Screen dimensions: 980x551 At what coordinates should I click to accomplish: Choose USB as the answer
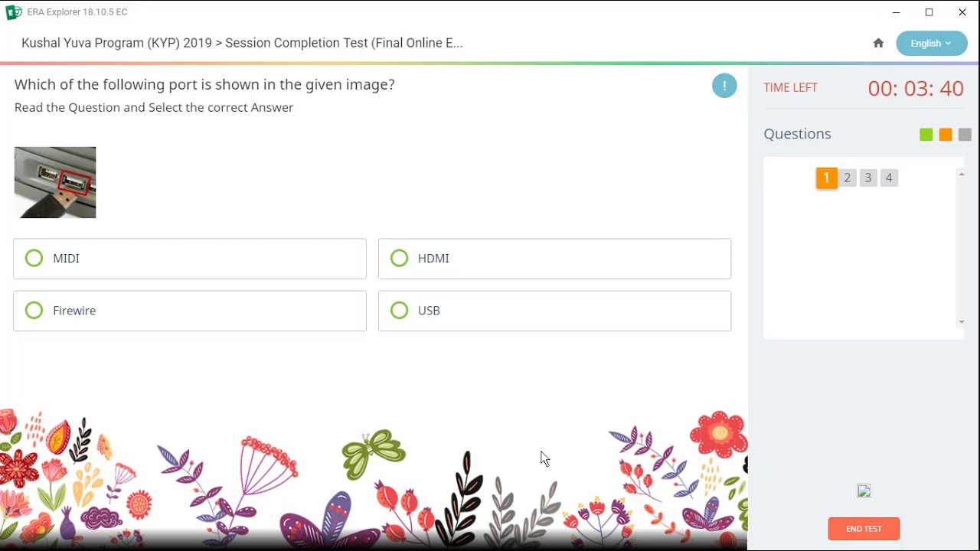pos(399,311)
